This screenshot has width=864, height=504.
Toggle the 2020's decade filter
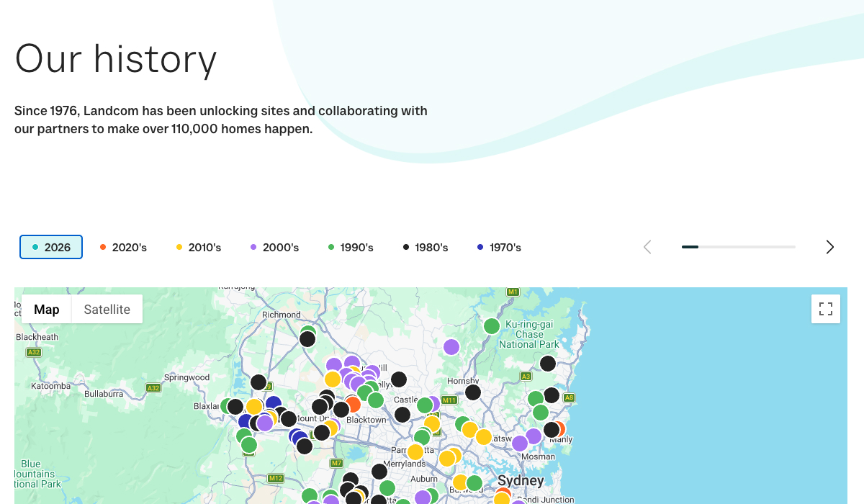[x=123, y=247]
